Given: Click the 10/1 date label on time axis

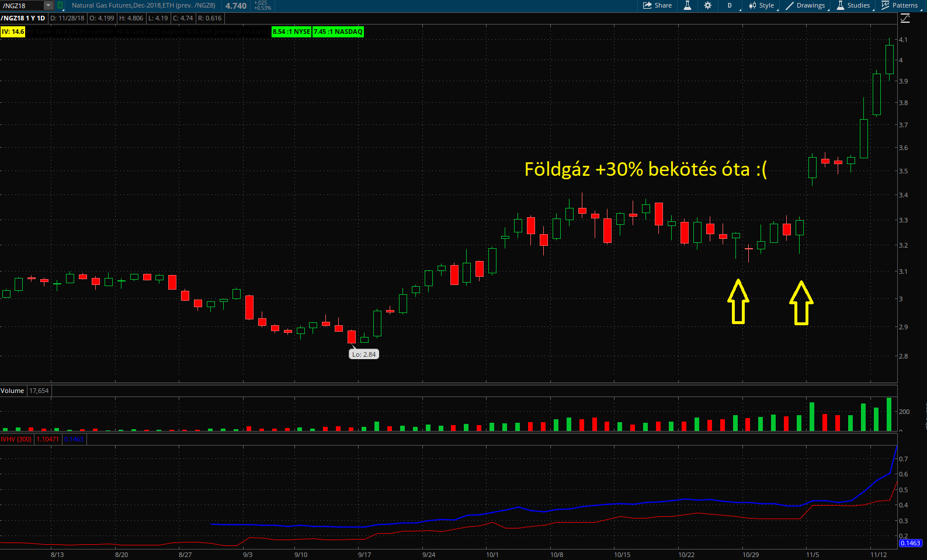Looking at the screenshot, I should tap(492, 555).
